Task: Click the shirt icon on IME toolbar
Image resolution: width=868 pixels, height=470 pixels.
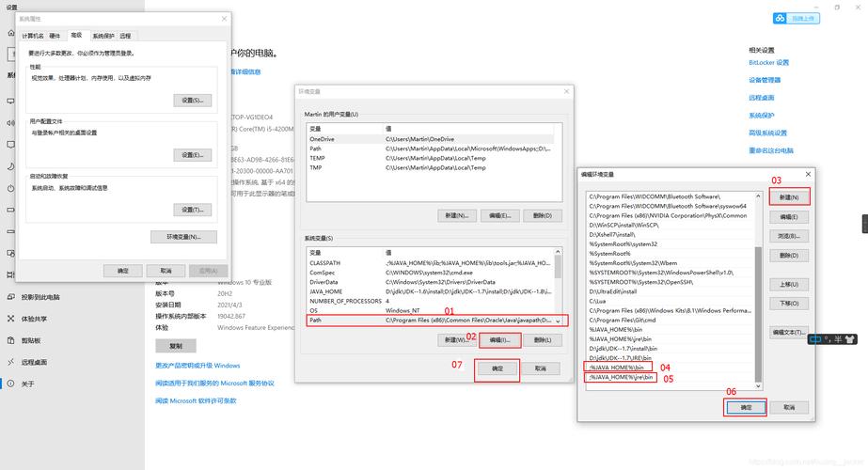Action: 848,339
